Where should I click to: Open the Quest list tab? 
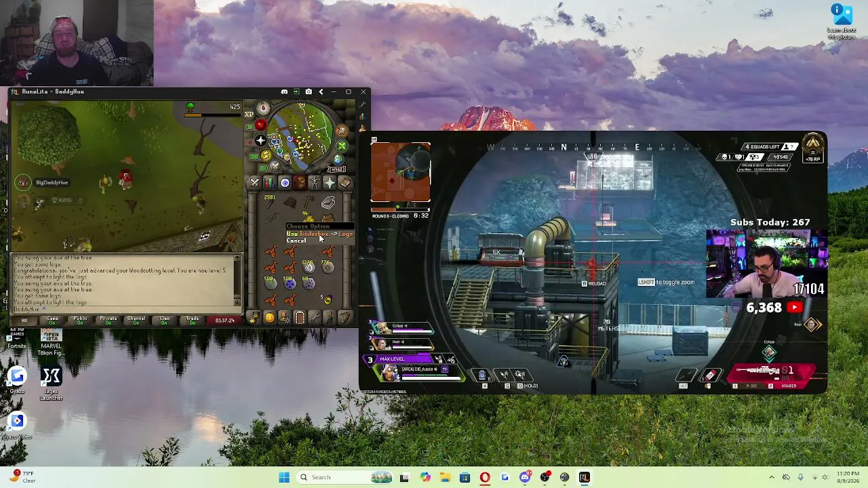point(285,183)
